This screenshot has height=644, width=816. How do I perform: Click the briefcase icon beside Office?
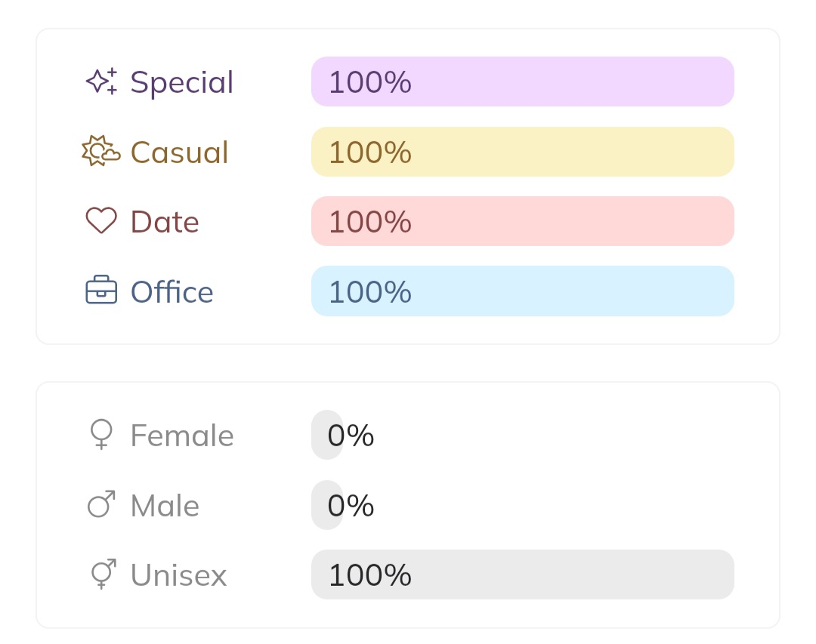101,291
